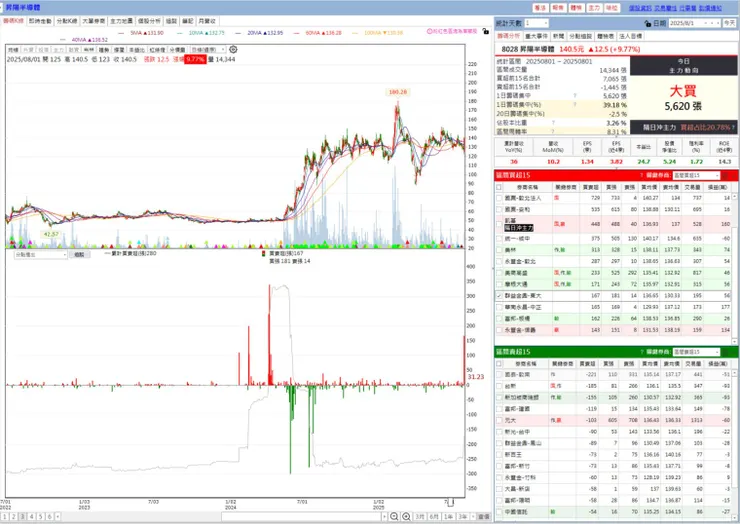This screenshot has width=740, height=524.
Task: Open help icon in red 買超15 header
Action: (641, 175)
